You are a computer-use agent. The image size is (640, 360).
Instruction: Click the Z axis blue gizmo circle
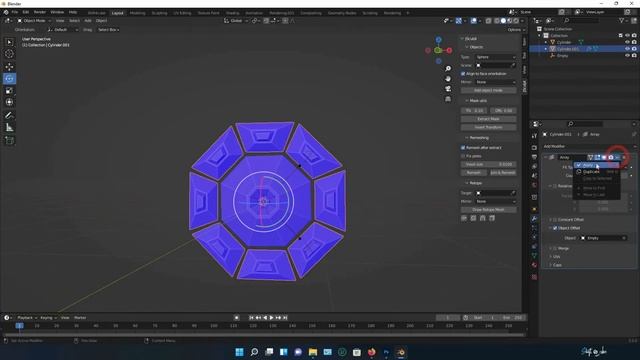[438, 40]
